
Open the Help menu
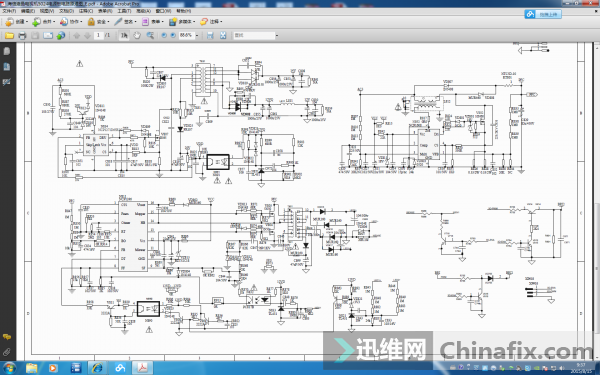pyautogui.click(x=184, y=11)
